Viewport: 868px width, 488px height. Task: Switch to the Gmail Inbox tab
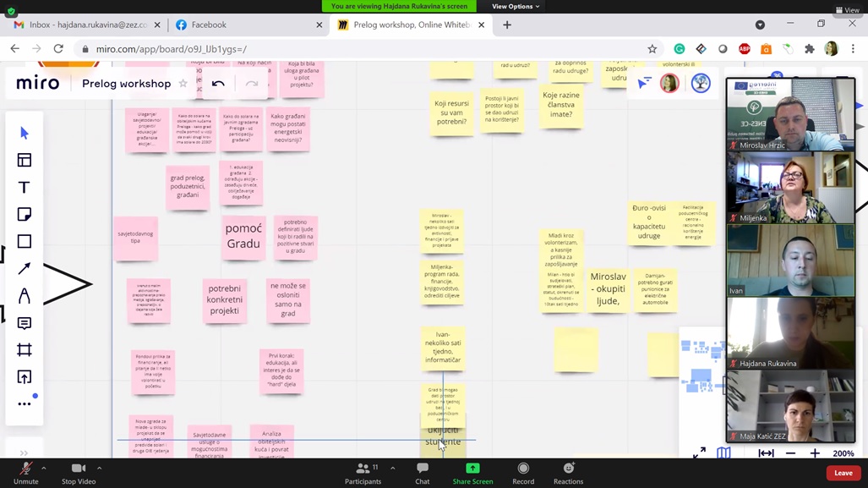pos(85,25)
